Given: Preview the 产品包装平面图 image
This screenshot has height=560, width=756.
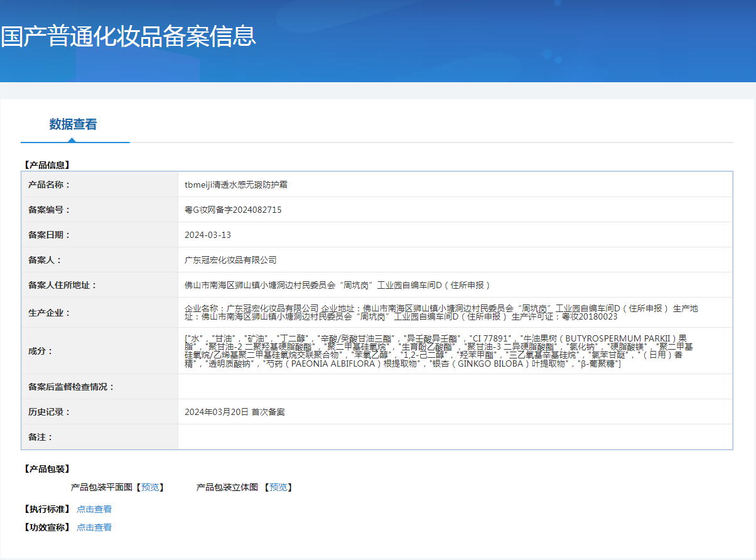Looking at the screenshot, I should tap(150, 487).
